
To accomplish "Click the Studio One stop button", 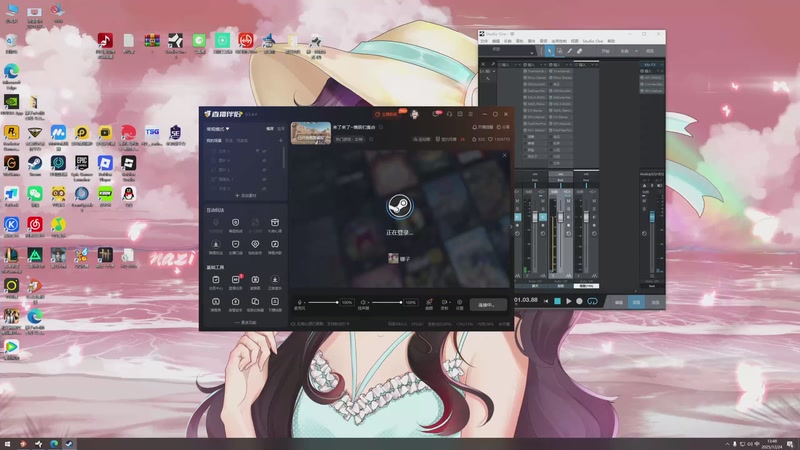I will tap(557, 302).
